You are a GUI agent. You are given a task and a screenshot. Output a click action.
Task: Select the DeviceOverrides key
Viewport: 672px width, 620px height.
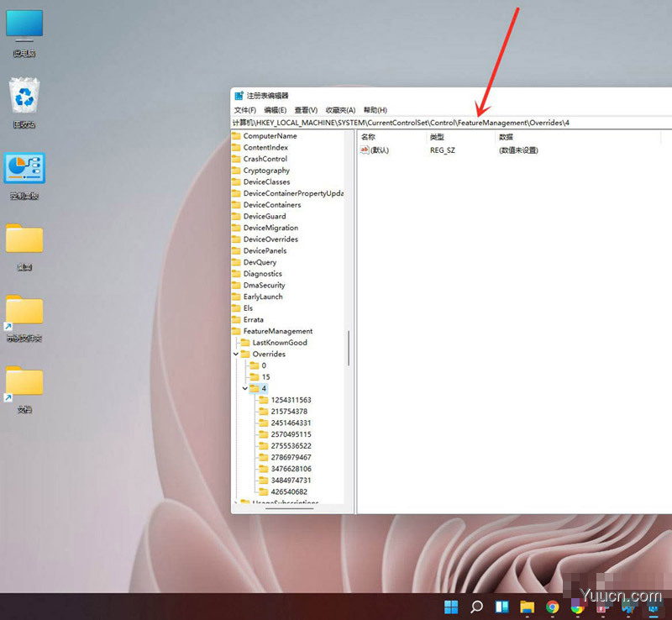point(270,239)
